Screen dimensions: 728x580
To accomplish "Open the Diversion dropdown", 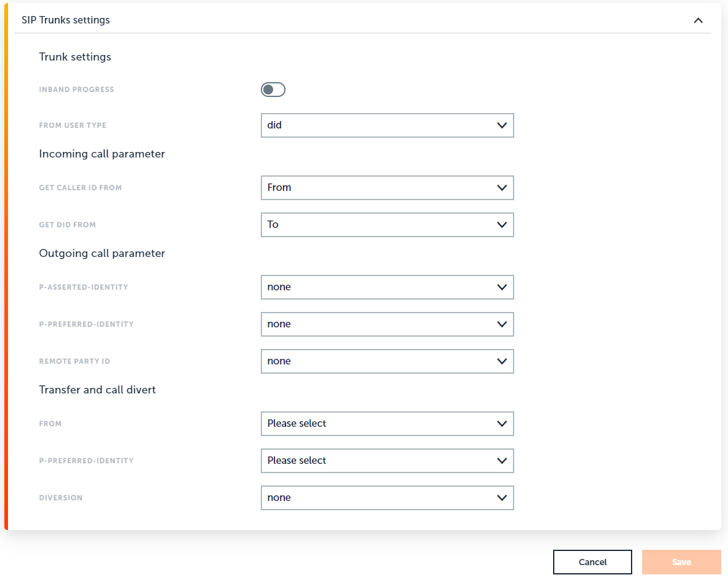I will click(x=387, y=497).
